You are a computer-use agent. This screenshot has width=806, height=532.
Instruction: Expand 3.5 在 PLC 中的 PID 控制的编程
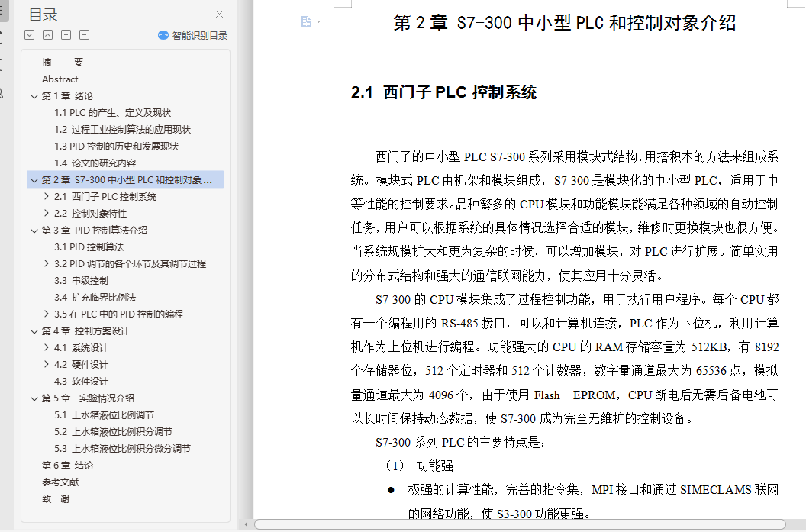(x=47, y=314)
